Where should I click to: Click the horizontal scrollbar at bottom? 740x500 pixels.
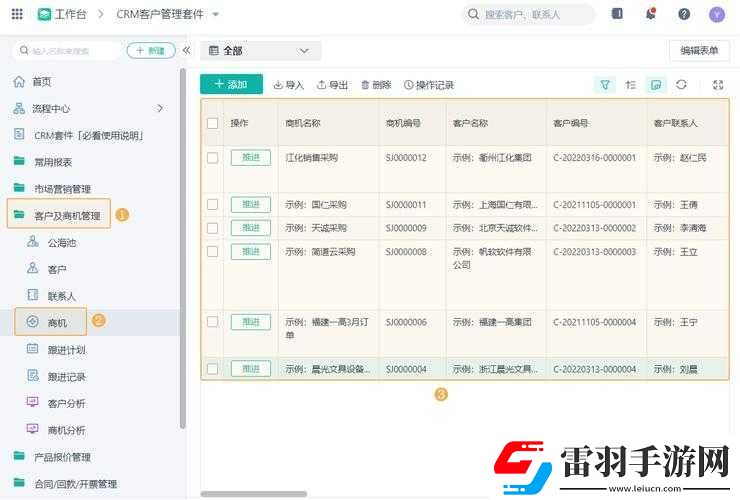(x=253, y=494)
